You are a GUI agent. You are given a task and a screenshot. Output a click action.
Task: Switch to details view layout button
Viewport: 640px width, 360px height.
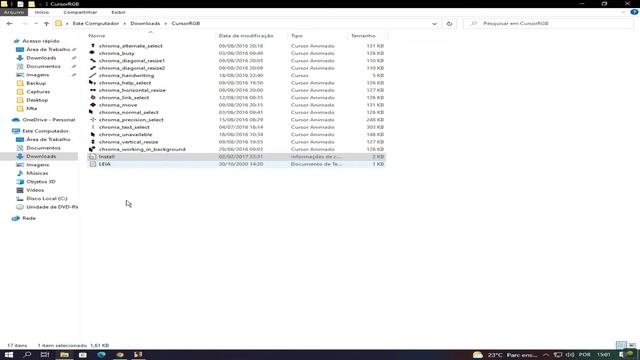(x=621, y=345)
